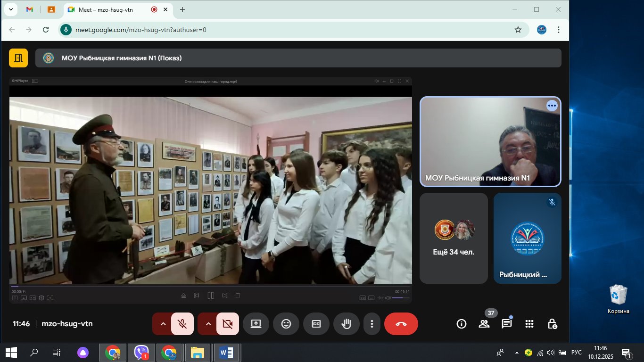Bookmark this page with the star icon

[x=518, y=30]
